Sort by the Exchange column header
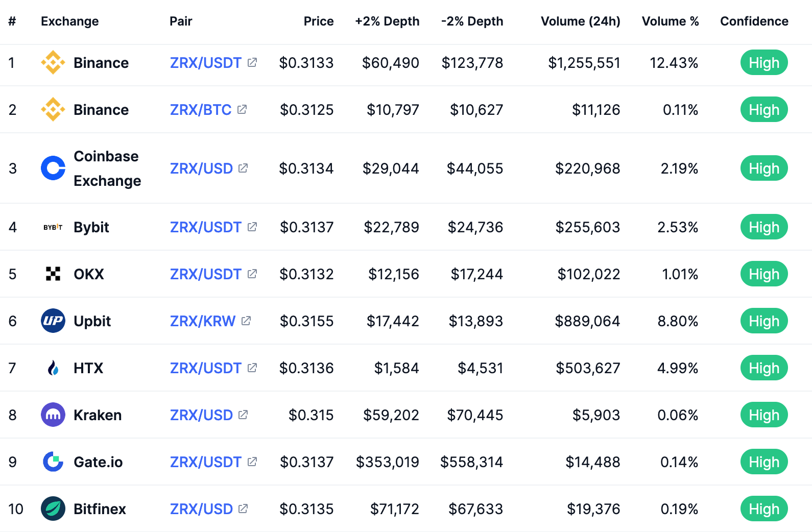This screenshot has width=812, height=532. 70,21
